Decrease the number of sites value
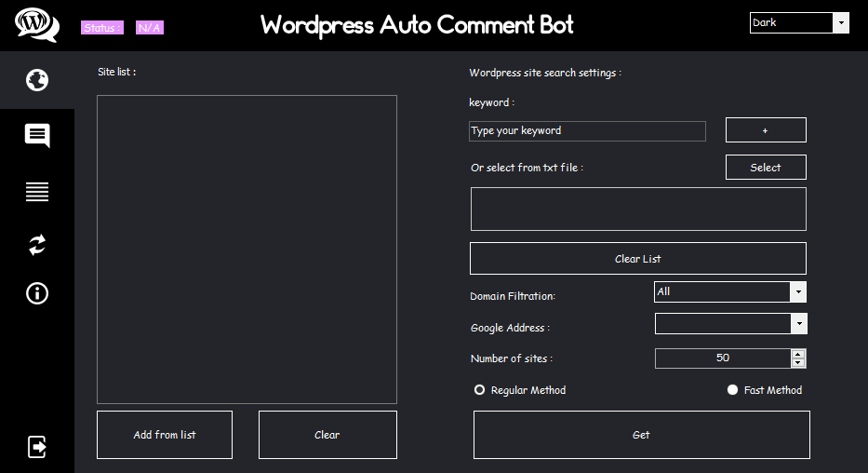The width and height of the screenshot is (868, 473). coord(798,362)
